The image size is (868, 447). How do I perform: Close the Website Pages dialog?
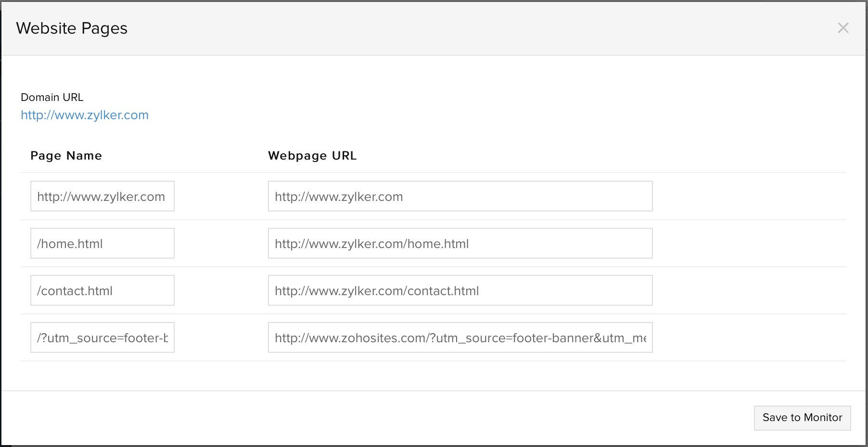[x=843, y=28]
